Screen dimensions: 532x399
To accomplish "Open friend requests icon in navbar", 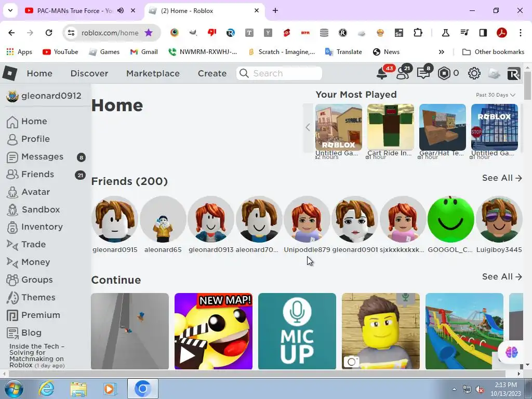I will 403,73.
